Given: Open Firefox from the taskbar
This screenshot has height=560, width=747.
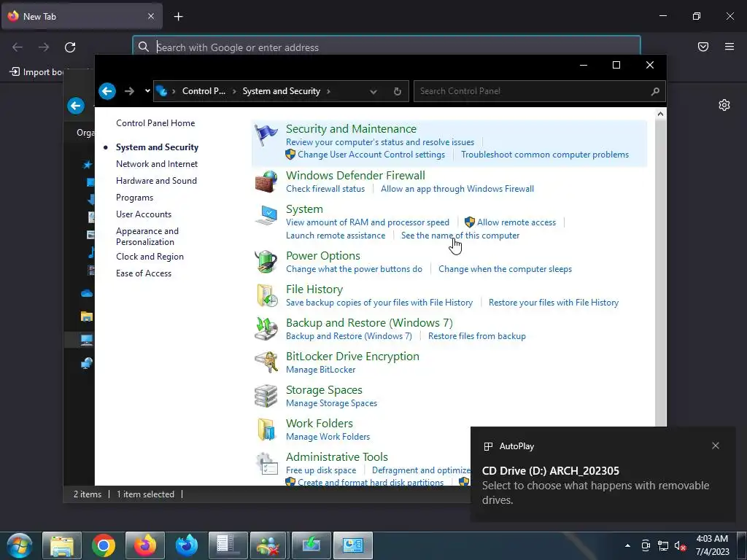Looking at the screenshot, I should 145,545.
